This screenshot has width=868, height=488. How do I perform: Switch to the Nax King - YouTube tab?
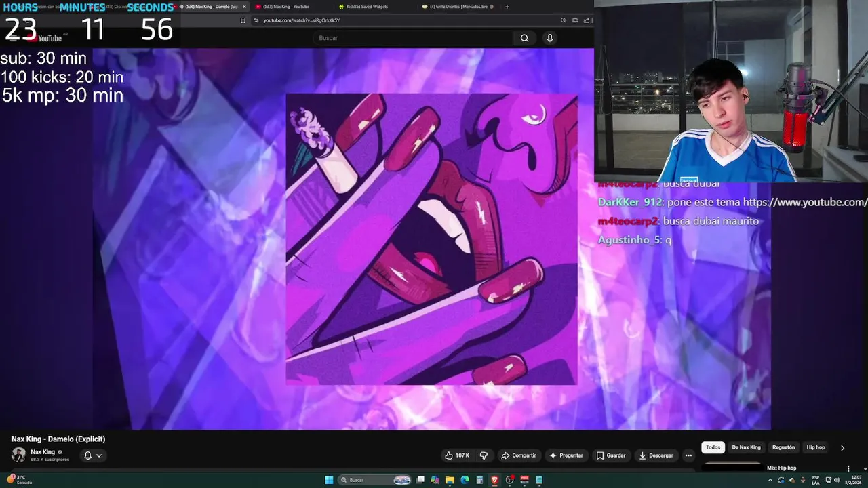point(291,7)
